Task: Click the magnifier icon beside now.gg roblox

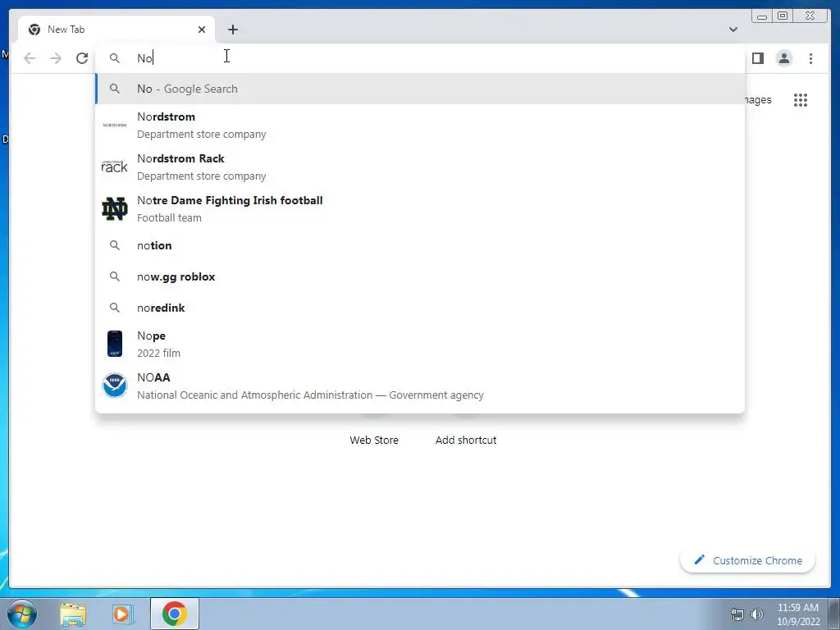Action: point(115,276)
